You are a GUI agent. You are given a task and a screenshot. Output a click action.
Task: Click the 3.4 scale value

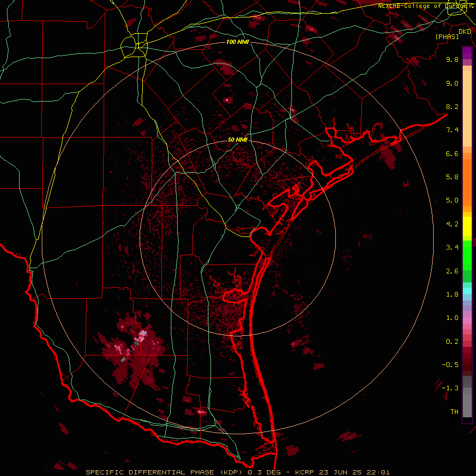[452, 248]
